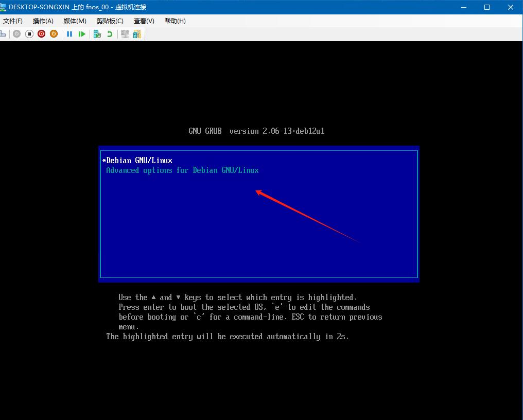The height and width of the screenshot is (420, 523).
Task: Minimize the virtual machine connection window
Action: 464,7
